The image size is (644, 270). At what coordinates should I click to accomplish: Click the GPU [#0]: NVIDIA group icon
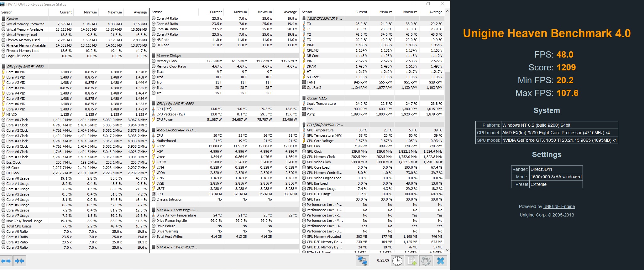(x=304, y=125)
